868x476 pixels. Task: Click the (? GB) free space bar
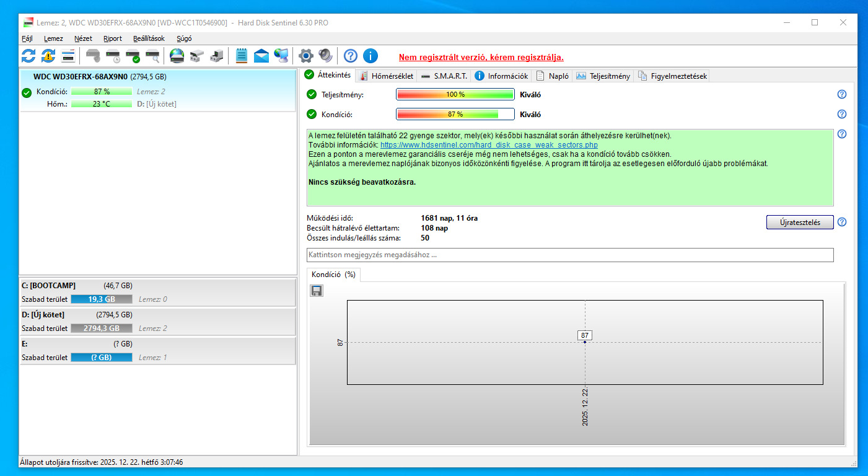pyautogui.click(x=102, y=357)
